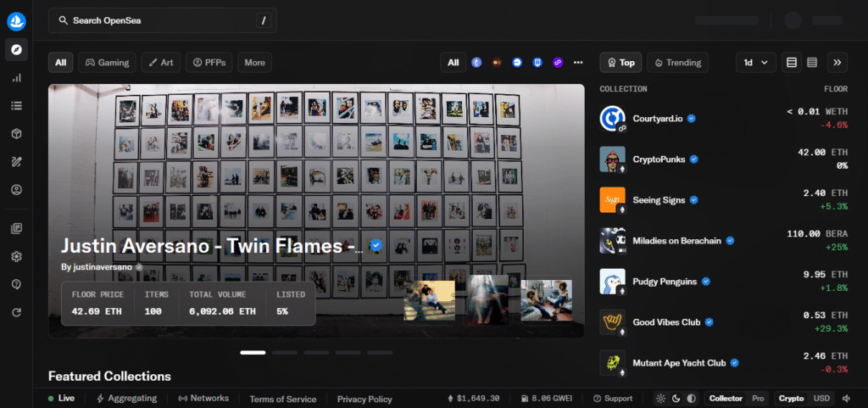The image size is (868, 408).
Task: Go to the first carousel slide indicator
Action: (x=253, y=353)
